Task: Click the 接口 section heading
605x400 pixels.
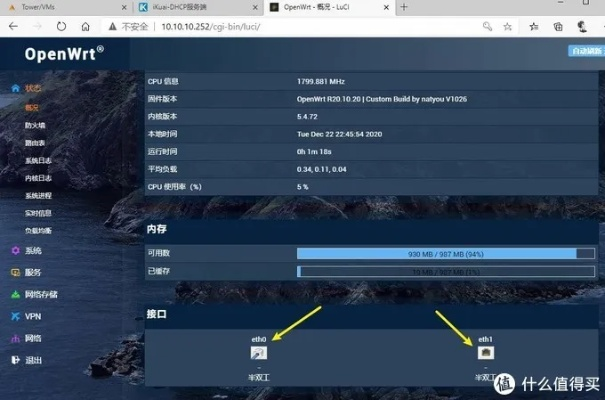Action: pyautogui.click(x=157, y=314)
